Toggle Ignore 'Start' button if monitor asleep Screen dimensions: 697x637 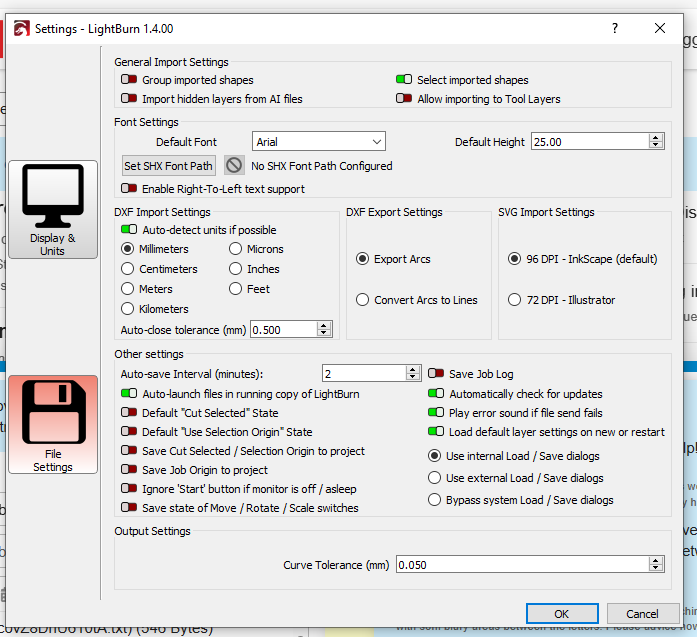[x=129, y=489]
